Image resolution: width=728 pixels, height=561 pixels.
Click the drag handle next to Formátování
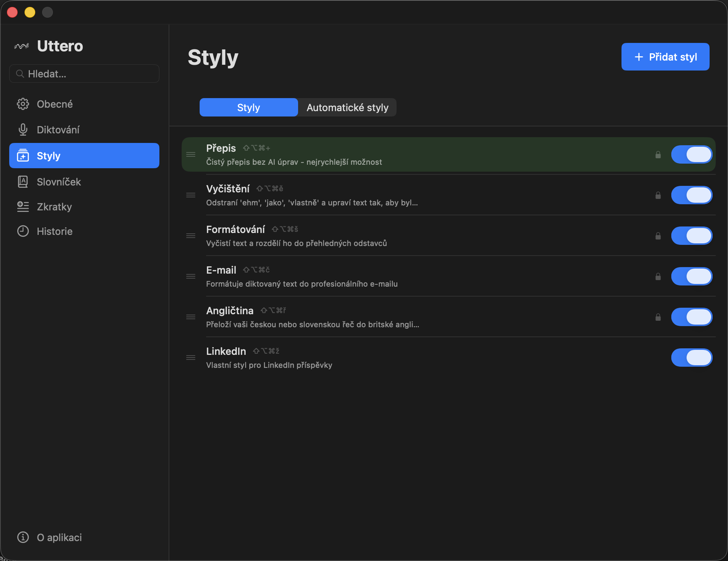[191, 236]
